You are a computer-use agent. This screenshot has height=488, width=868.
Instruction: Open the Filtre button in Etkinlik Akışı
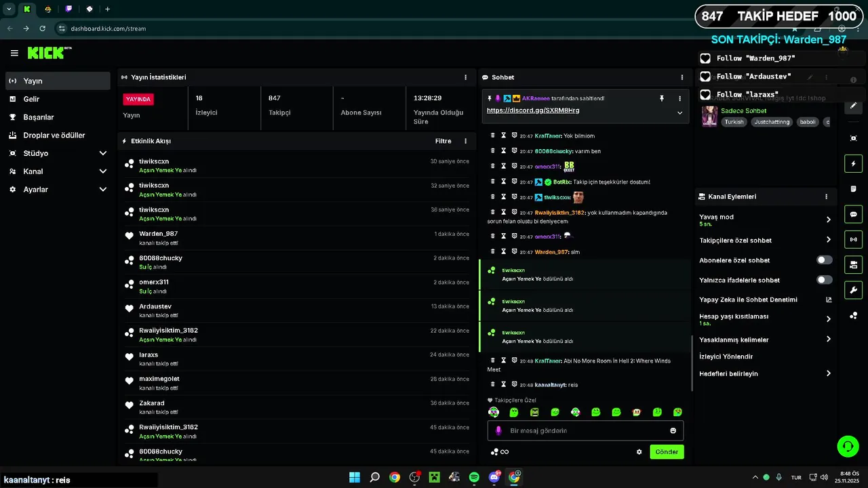pyautogui.click(x=443, y=141)
